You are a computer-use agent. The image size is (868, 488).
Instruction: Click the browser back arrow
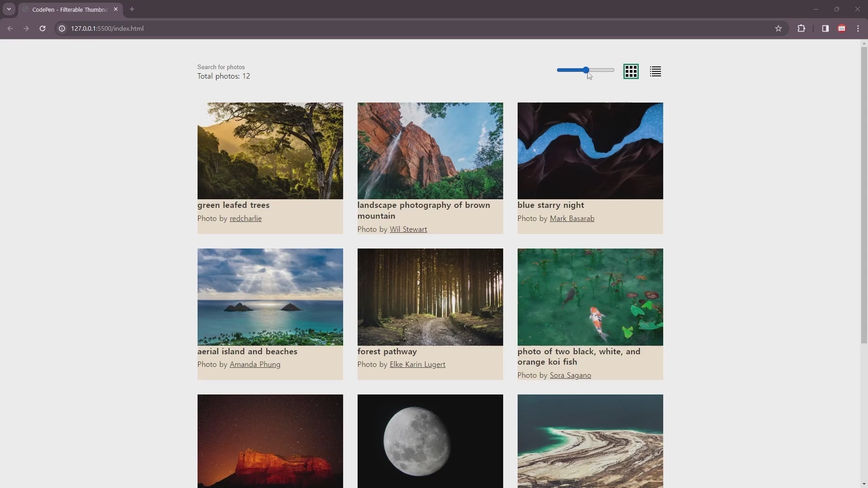point(10,28)
